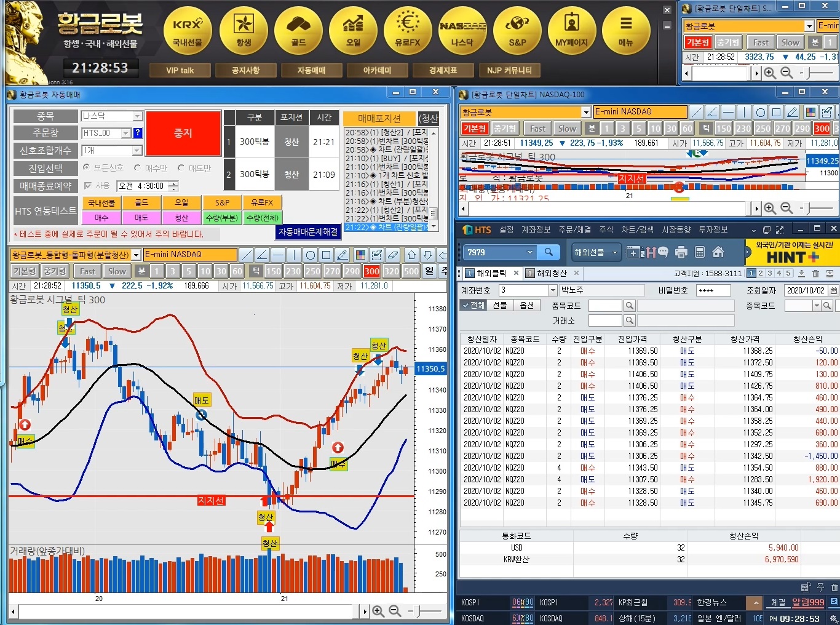Image resolution: width=840 pixels, height=625 pixels.
Task: Click the eraser icon in the 통합형 chart toolbar
Action: pos(393,255)
